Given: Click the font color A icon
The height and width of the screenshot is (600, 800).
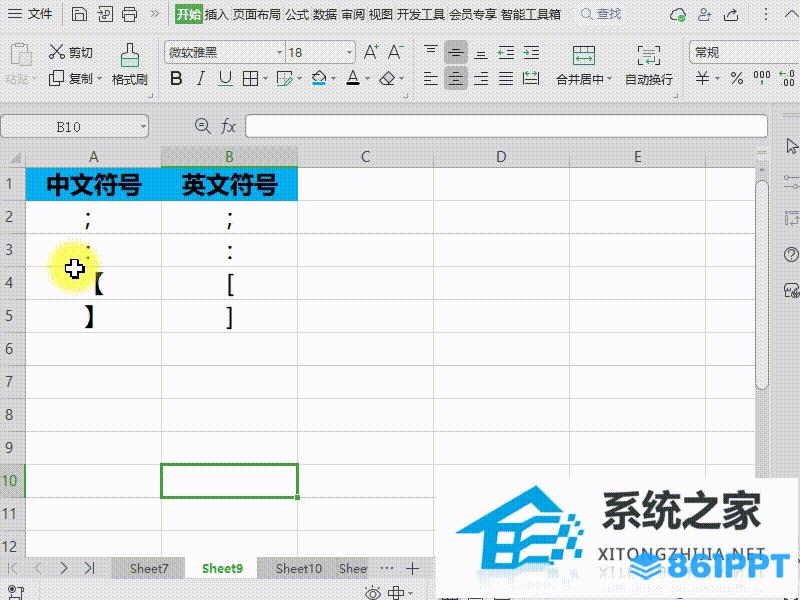Looking at the screenshot, I should tap(353, 79).
